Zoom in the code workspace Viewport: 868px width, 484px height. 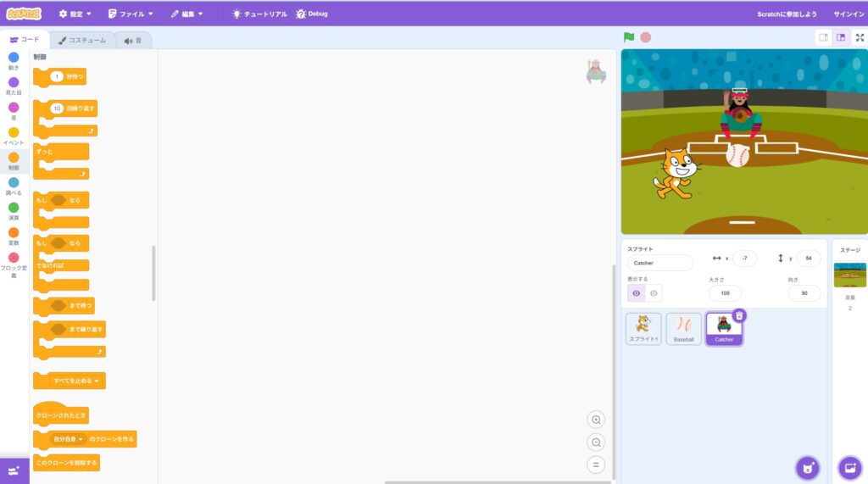(596, 420)
